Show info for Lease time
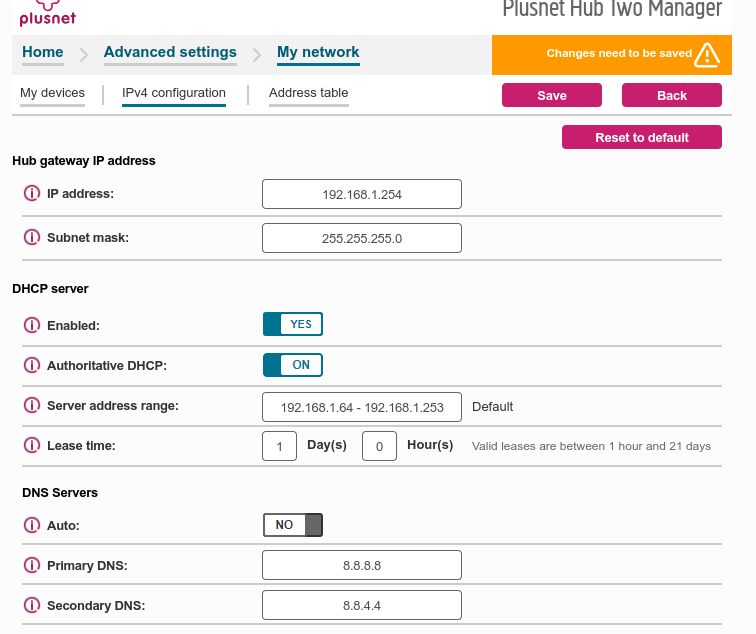Viewport: 756px width, 634px height. [x=31, y=446]
